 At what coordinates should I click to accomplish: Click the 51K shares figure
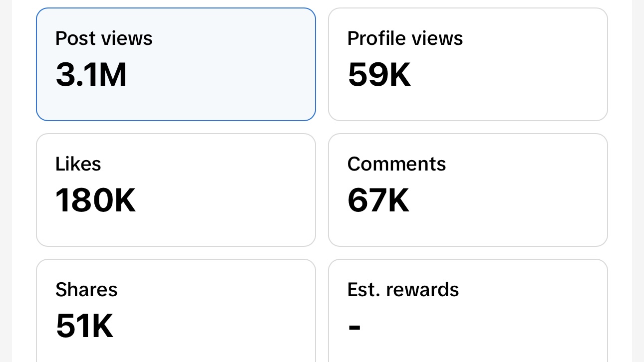(x=84, y=327)
